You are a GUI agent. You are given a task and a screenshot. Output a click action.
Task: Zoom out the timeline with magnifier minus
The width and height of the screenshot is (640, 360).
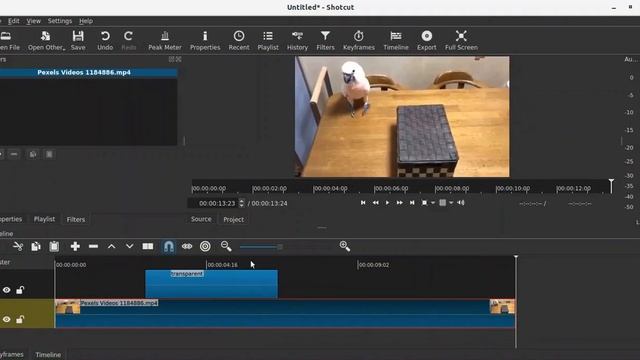(x=226, y=246)
